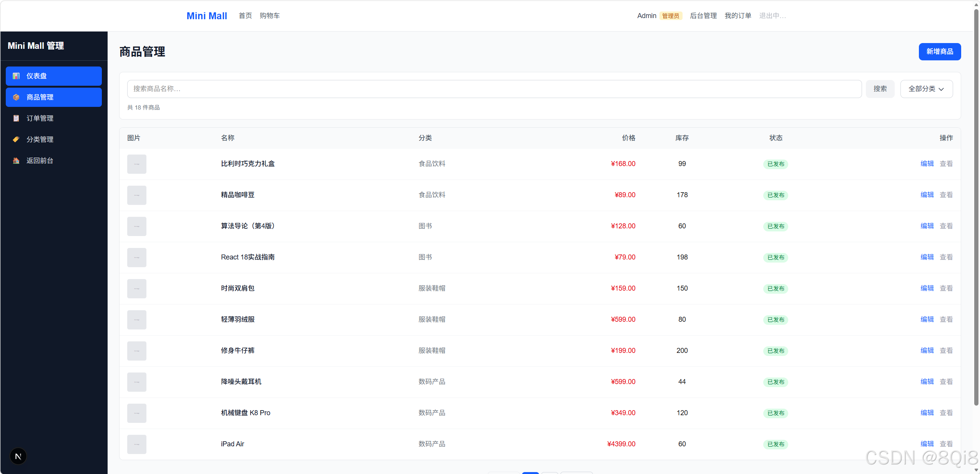Edit the 轻薄羽绒服 product
The width and height of the screenshot is (980, 474).
coord(927,319)
